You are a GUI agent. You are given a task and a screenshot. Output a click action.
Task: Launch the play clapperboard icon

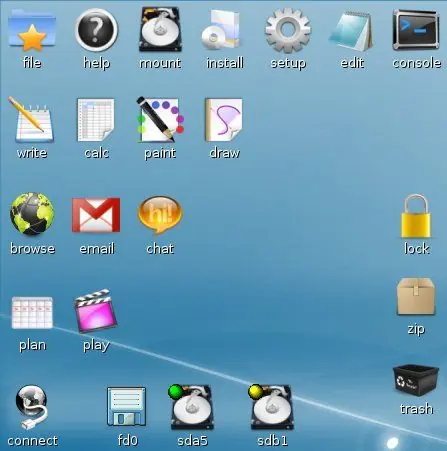point(96,311)
